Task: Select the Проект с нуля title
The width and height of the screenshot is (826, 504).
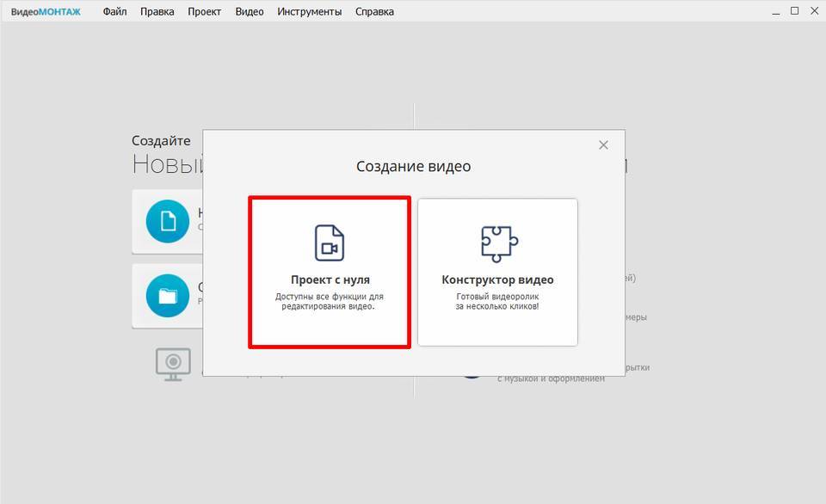Action: coord(330,280)
